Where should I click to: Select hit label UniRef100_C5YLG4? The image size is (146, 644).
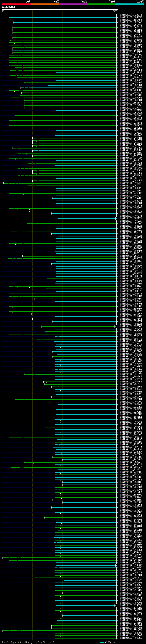point(131,85)
